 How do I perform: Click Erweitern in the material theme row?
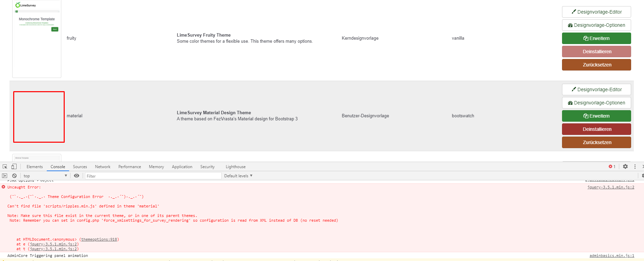tap(597, 116)
